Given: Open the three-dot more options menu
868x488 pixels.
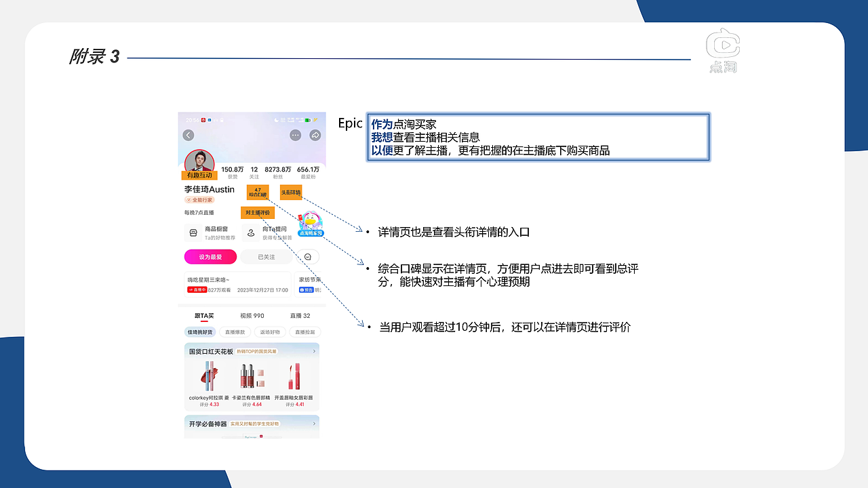Looking at the screenshot, I should 296,136.
